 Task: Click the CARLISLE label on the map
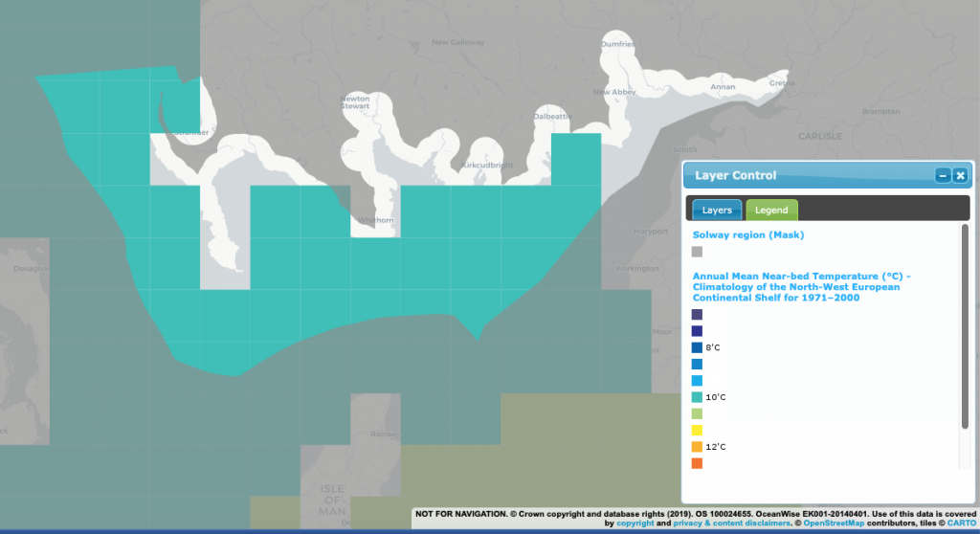(x=818, y=136)
